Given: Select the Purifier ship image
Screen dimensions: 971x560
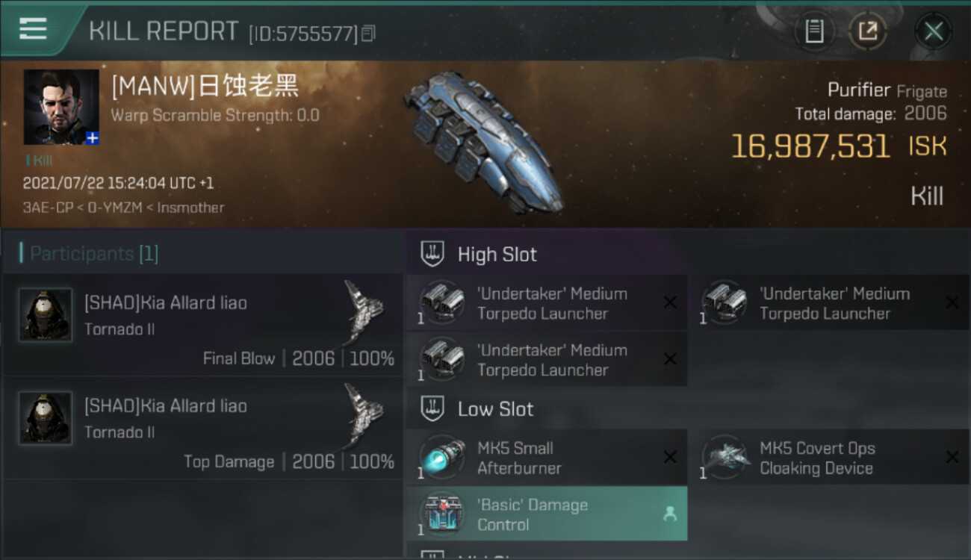Looking at the screenshot, I should [484, 142].
